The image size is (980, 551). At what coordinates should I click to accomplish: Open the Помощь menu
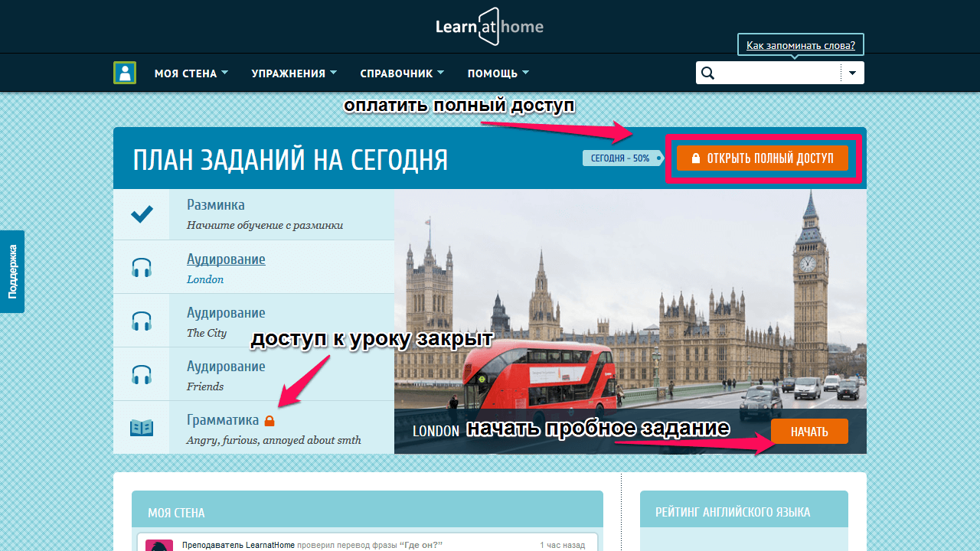[498, 73]
